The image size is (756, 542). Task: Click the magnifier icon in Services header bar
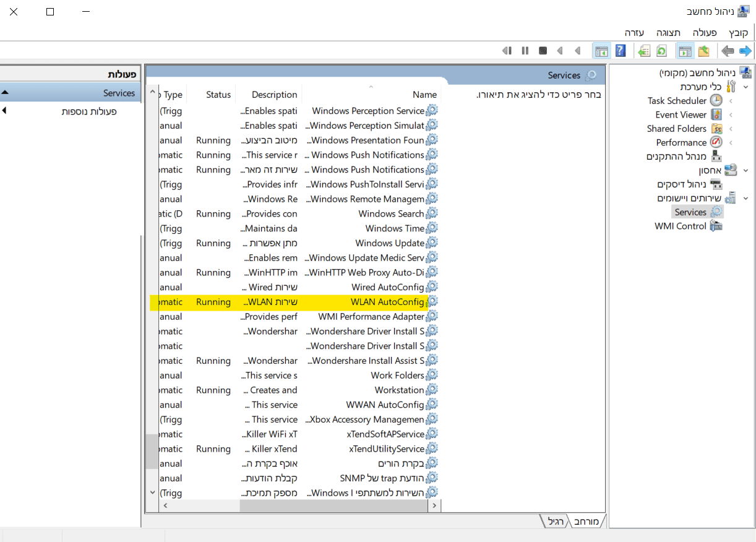pyautogui.click(x=591, y=75)
